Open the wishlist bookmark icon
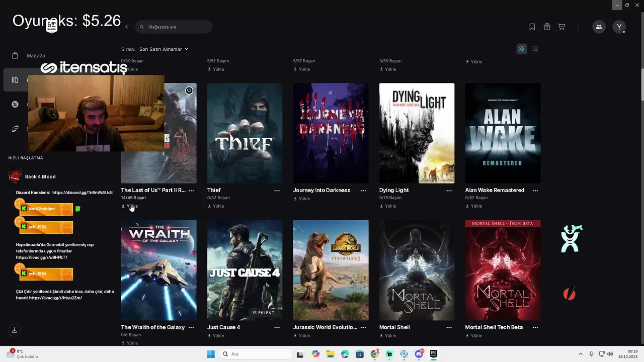 pyautogui.click(x=532, y=27)
